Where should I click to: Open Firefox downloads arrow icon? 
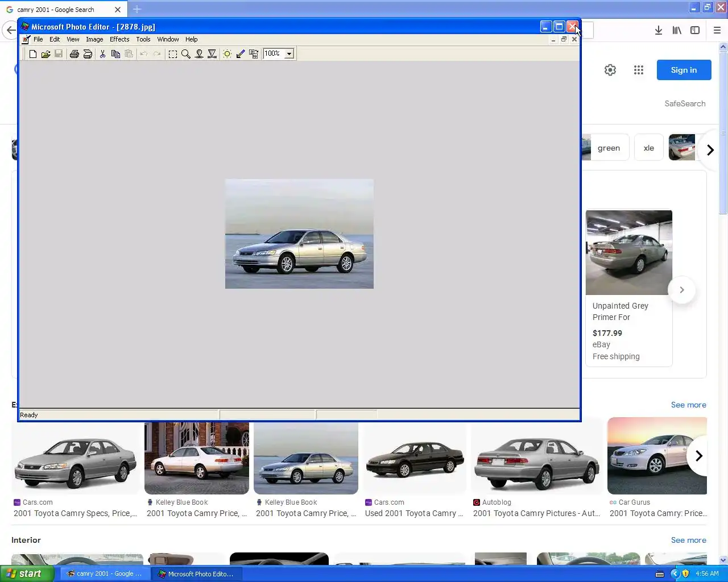point(658,30)
